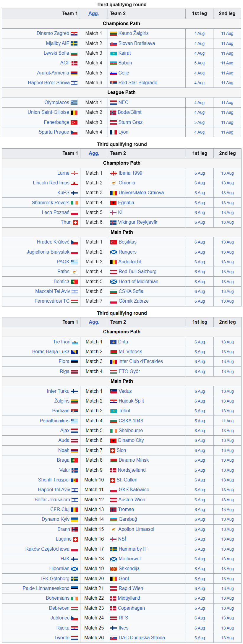243x644 pixels.
Task: Select the Match 26 aggregate cell
Action: pyautogui.click(x=94, y=638)
